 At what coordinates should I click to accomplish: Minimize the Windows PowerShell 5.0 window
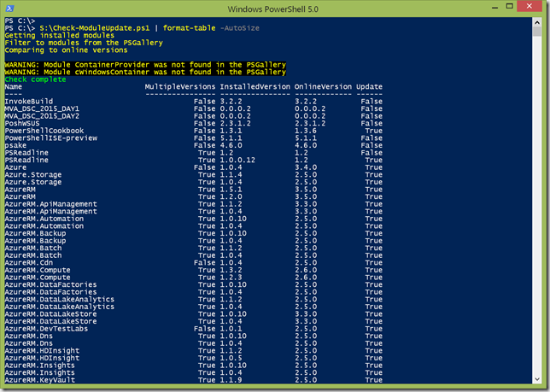pyautogui.click(x=495, y=8)
